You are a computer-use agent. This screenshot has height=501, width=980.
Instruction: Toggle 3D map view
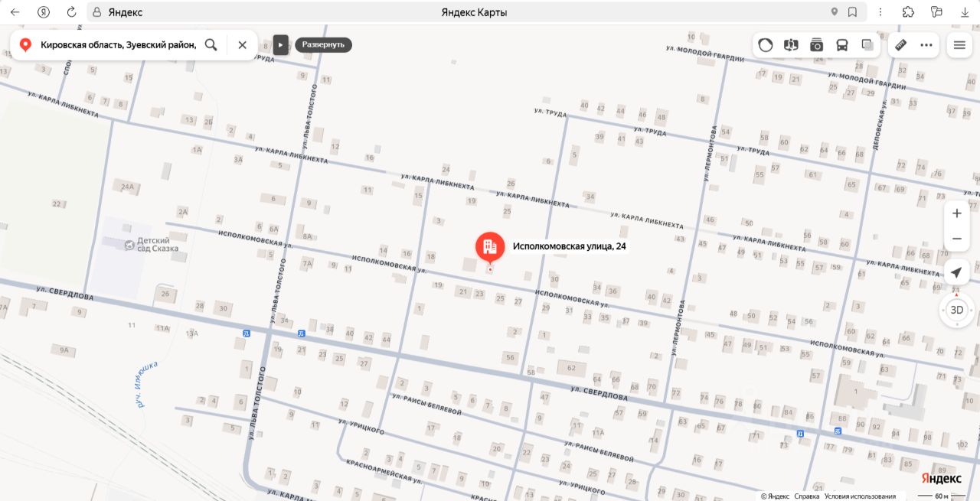[x=957, y=310]
